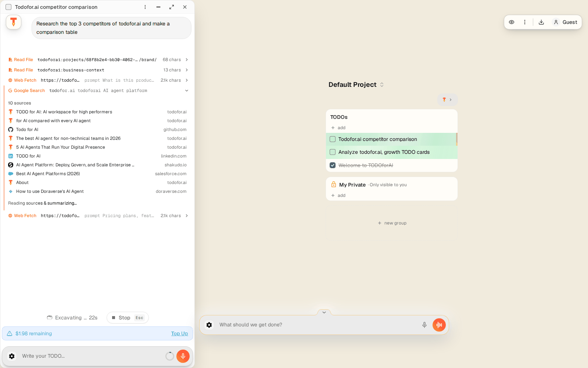Viewport: 588px width, 368px height.
Task: Click the LinkedIn source icon for TODO for AI
Action: pos(11,156)
